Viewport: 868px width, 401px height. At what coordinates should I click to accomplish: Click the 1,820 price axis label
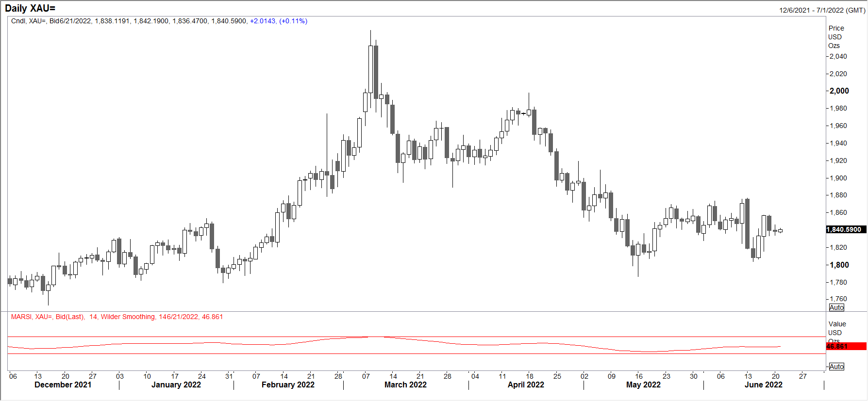(x=838, y=247)
